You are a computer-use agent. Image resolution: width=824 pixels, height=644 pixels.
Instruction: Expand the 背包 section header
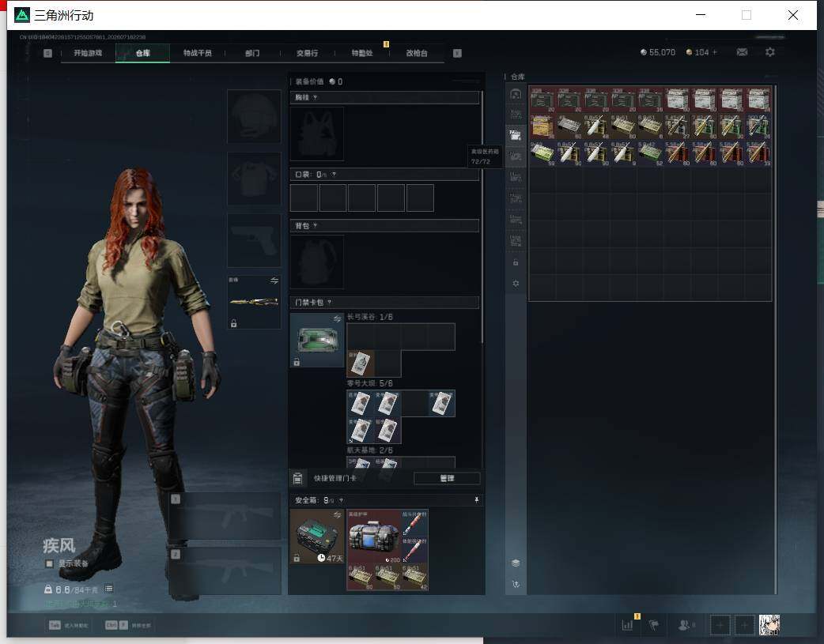[x=384, y=226]
